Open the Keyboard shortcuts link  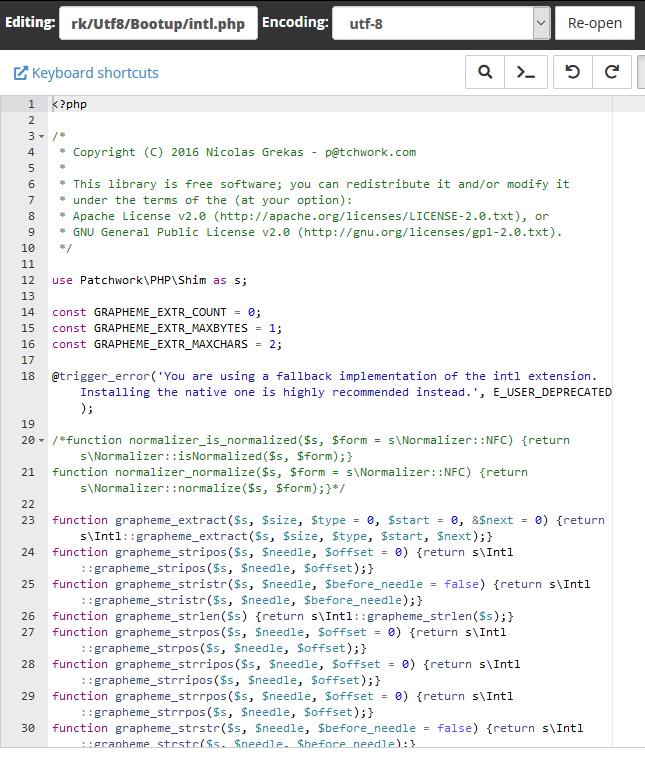point(95,73)
